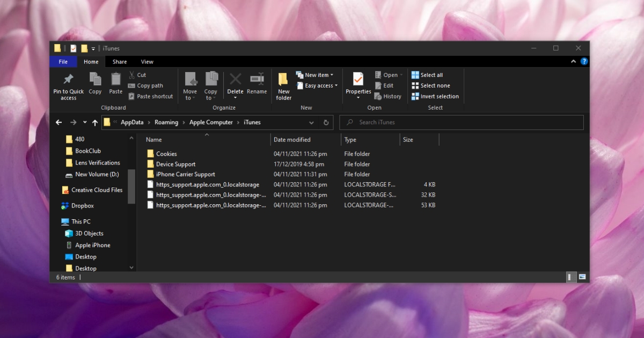Screen dimensions: 644x338
Task: Click Select none
Action: pos(431,86)
